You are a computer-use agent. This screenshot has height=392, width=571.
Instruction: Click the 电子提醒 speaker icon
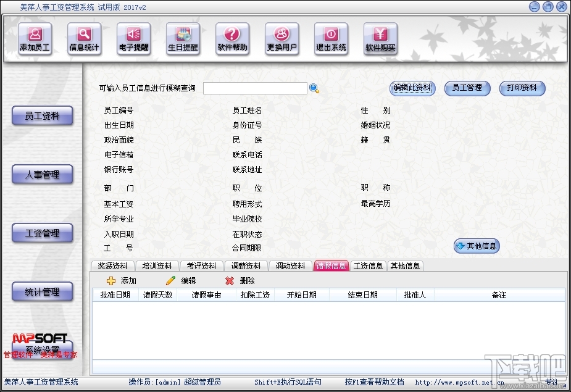coord(134,39)
